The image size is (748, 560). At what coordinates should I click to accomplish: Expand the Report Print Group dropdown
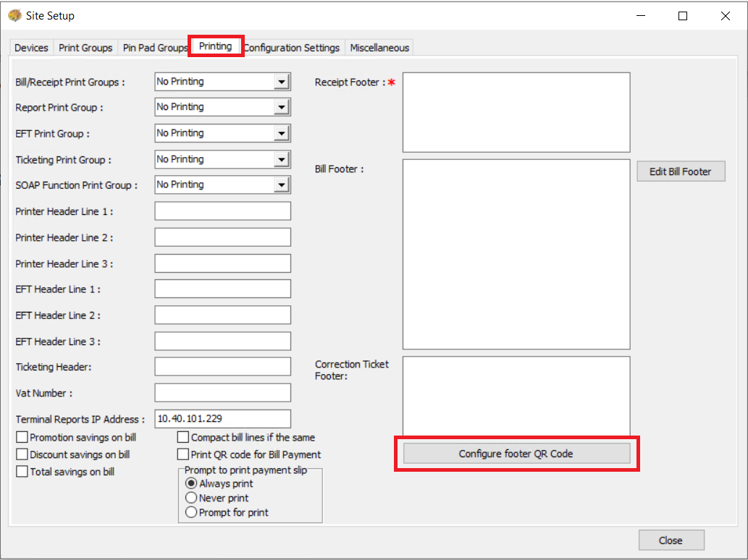coord(282,107)
